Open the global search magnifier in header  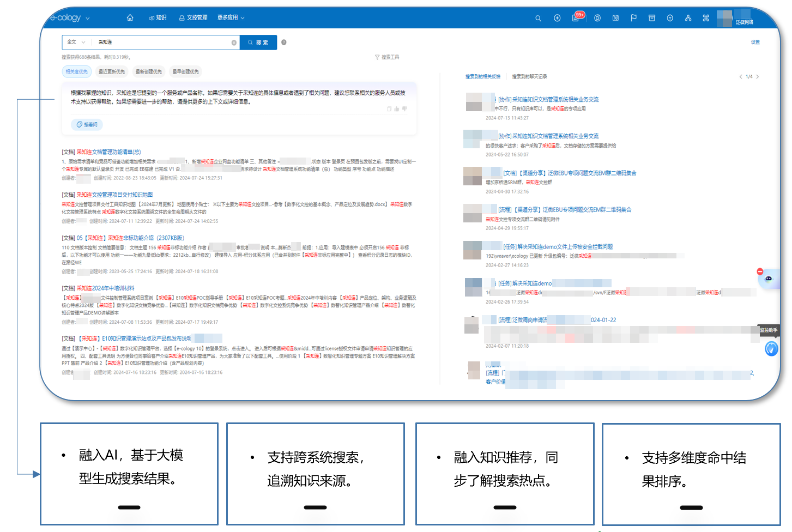click(x=538, y=18)
